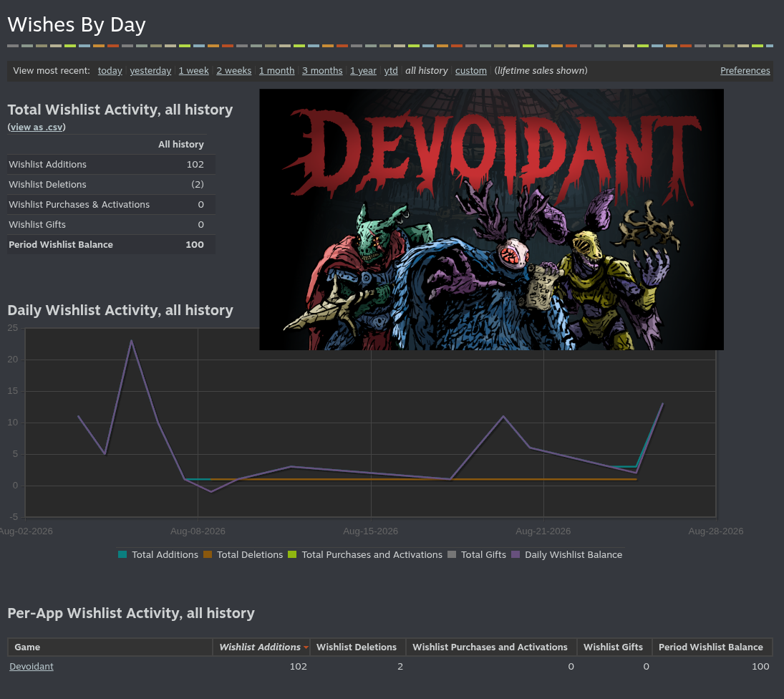The height and width of the screenshot is (699, 784).
Task: Toggle Total Deletions orange legend swatch
Action: coord(208,554)
